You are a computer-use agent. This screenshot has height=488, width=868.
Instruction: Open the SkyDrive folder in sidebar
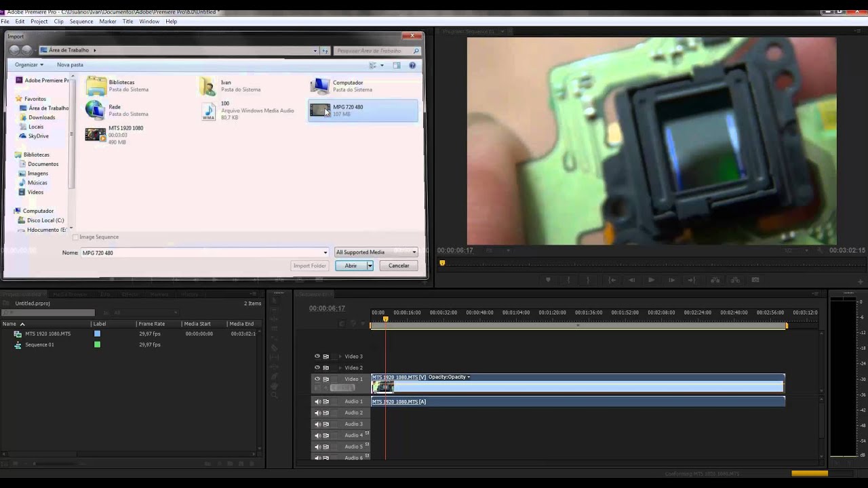coord(38,136)
